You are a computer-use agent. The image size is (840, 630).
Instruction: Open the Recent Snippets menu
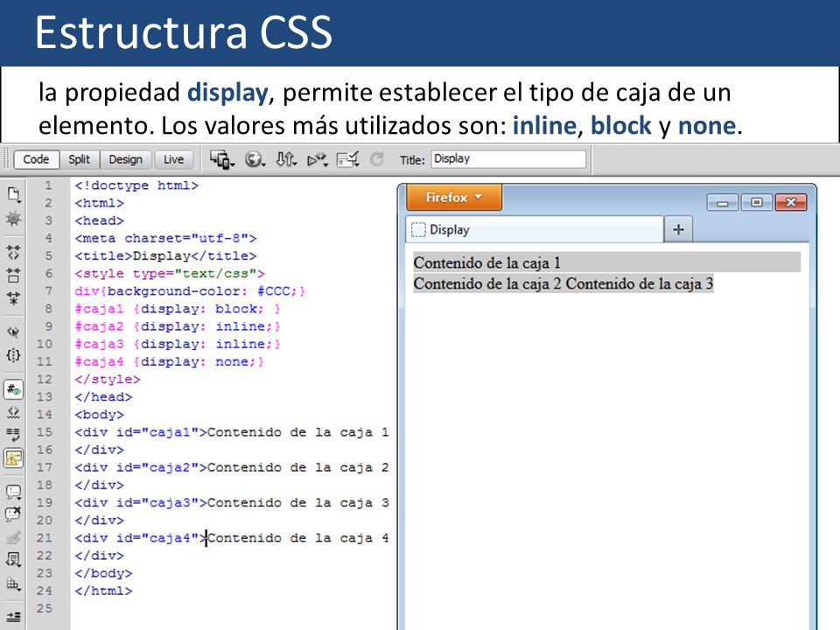click(13, 560)
